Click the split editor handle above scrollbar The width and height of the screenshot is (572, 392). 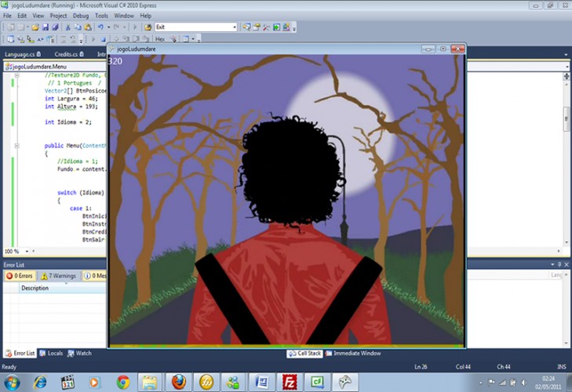[567, 76]
